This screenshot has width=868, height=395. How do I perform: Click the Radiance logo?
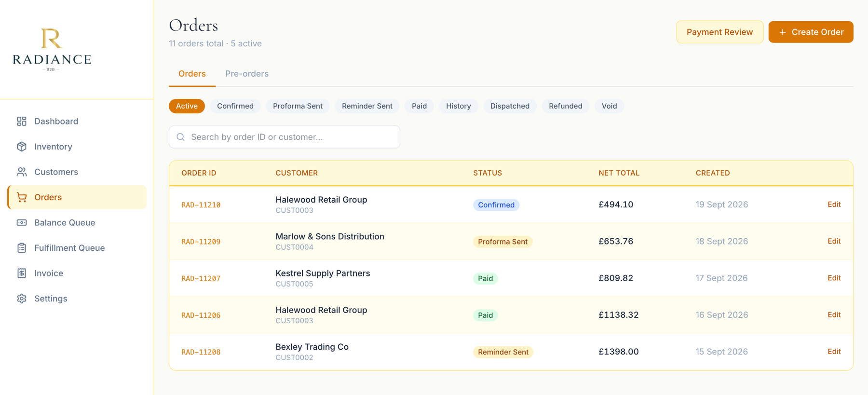pyautogui.click(x=52, y=50)
